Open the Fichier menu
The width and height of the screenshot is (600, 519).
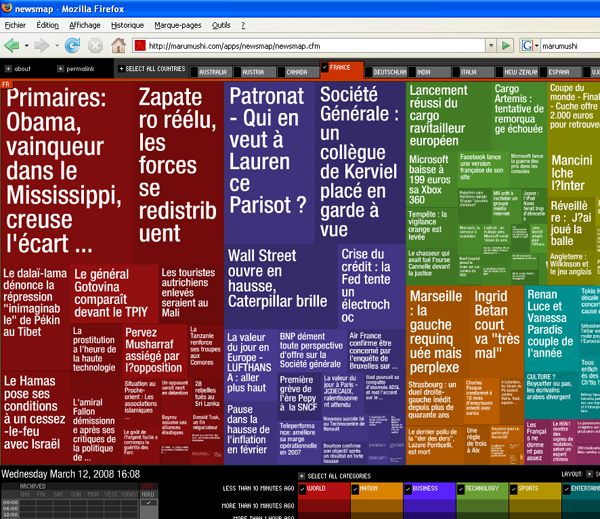[15, 25]
